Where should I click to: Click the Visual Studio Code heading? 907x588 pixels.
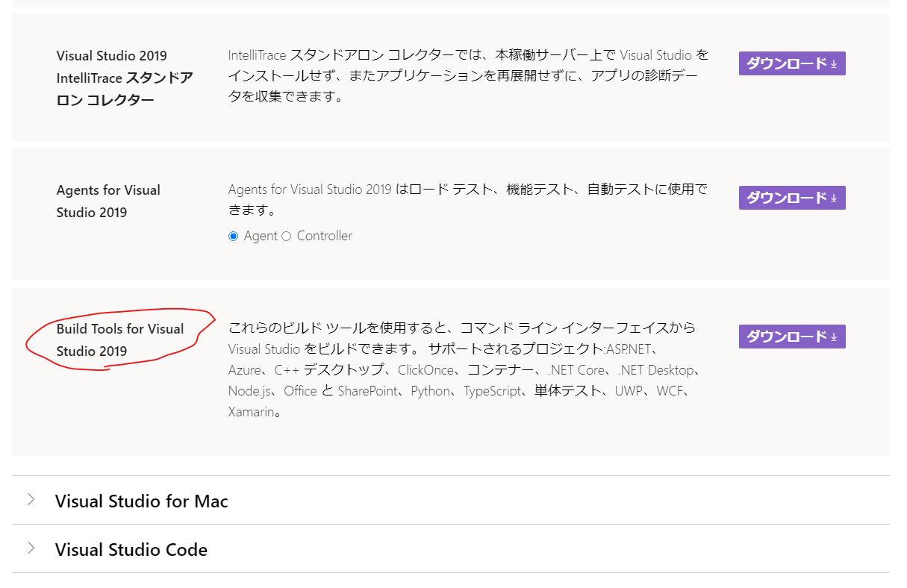point(131,550)
